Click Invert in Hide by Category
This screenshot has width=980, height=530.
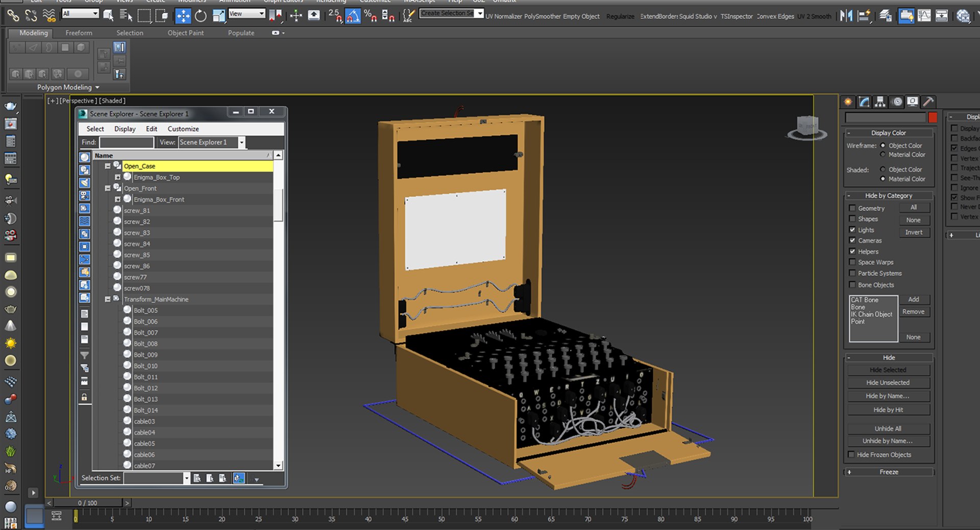[914, 232]
